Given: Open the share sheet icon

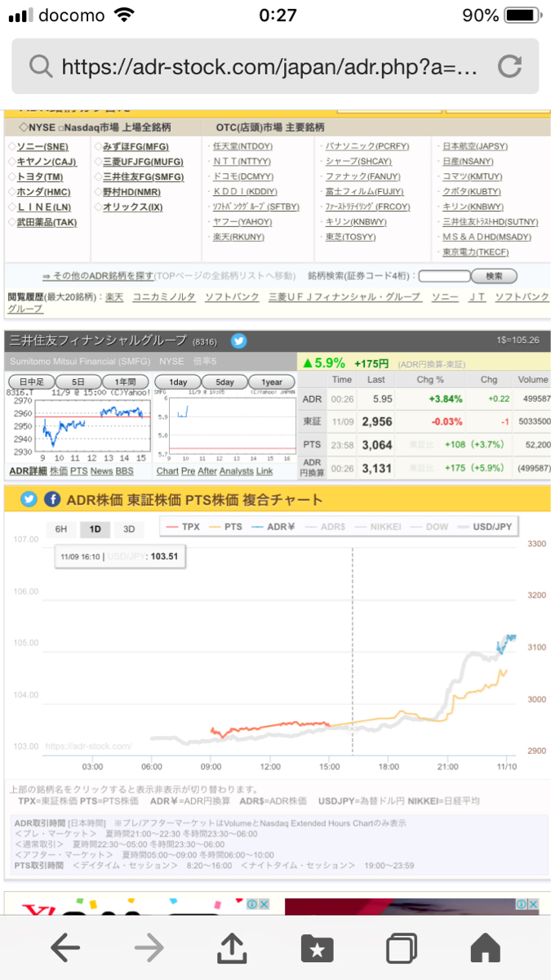Looking at the screenshot, I should (232, 947).
